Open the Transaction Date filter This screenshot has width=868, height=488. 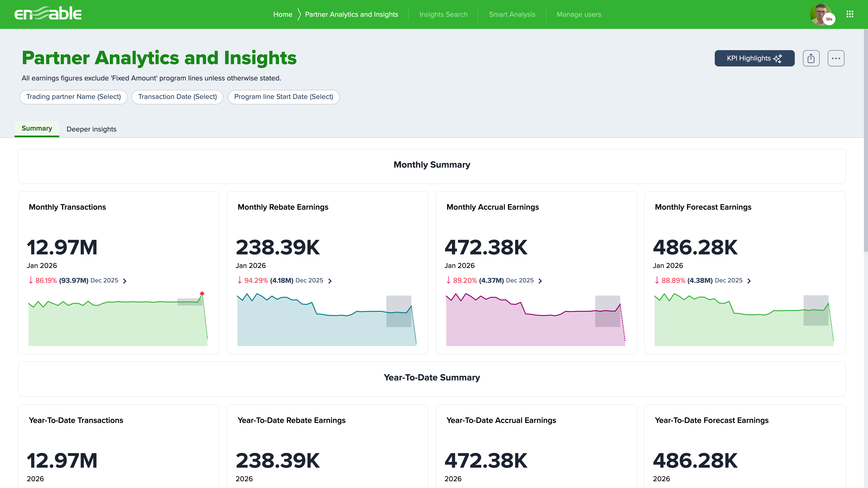click(177, 97)
